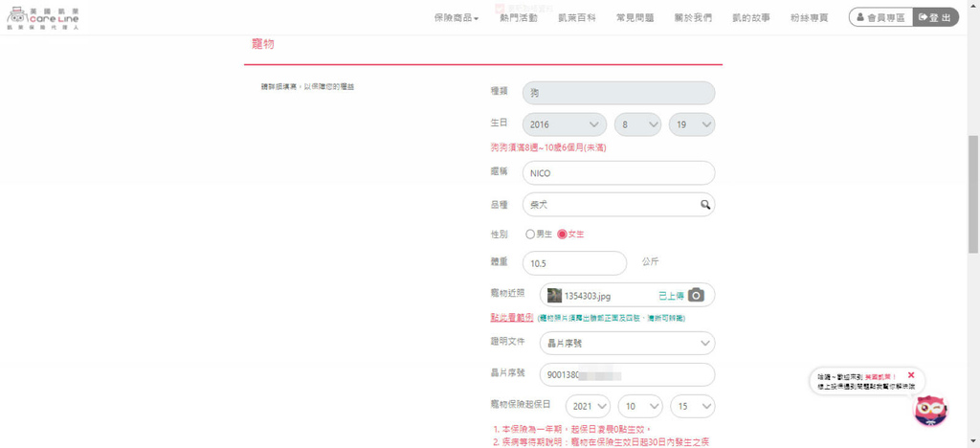Open the birth month dropdown showing 8
The width and height of the screenshot is (980, 448).
637,124
